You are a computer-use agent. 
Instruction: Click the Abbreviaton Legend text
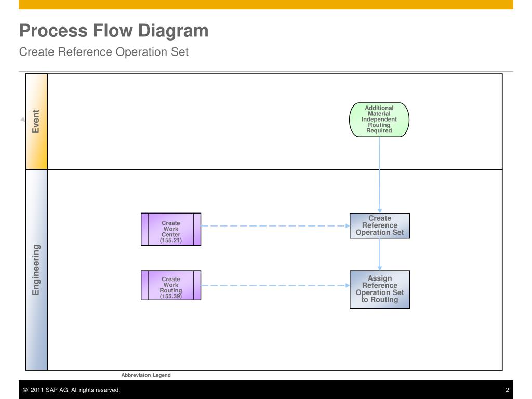(146, 375)
